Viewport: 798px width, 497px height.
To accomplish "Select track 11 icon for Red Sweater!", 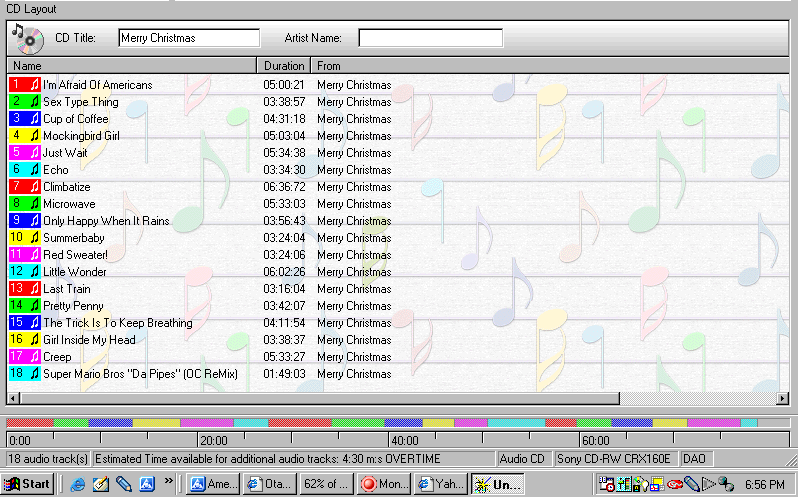I will coord(25,254).
